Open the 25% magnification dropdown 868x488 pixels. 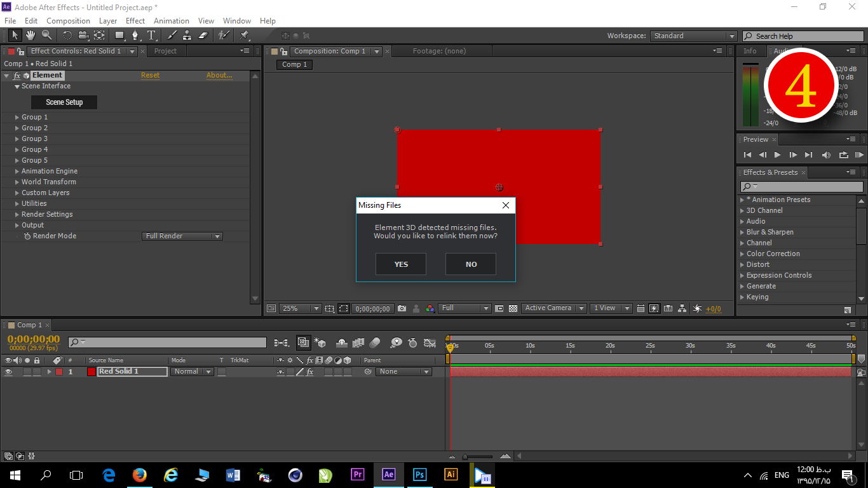[x=301, y=308]
